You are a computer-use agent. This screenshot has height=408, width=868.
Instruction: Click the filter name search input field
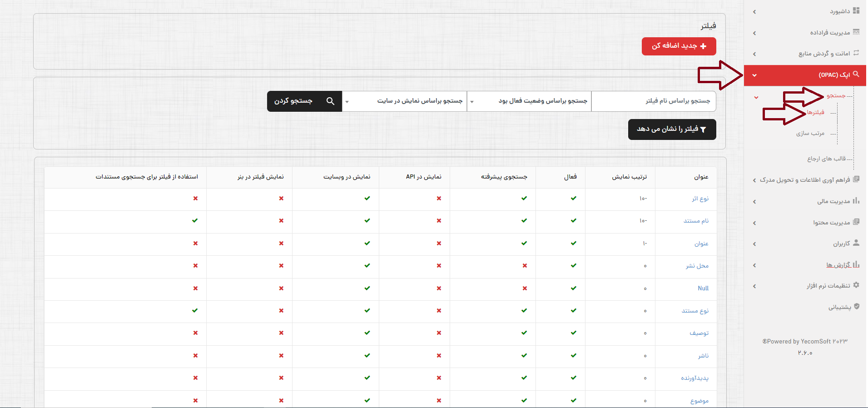(x=654, y=101)
